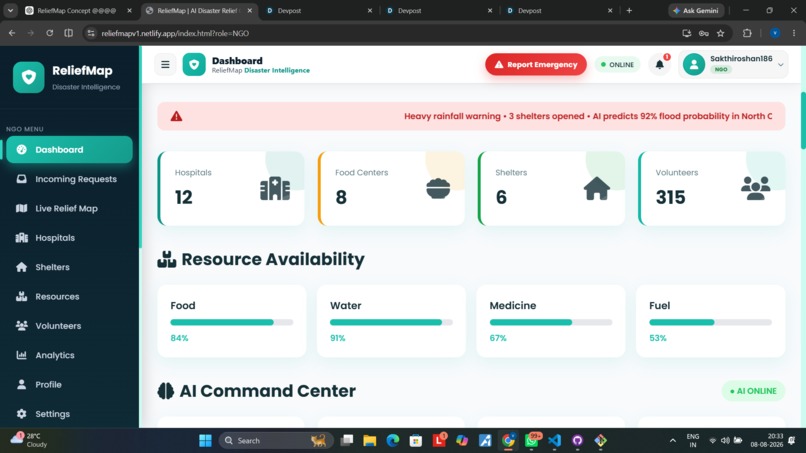Image resolution: width=806 pixels, height=453 pixels.
Task: Click the Fuel 53% progress bar
Action: coord(710,322)
